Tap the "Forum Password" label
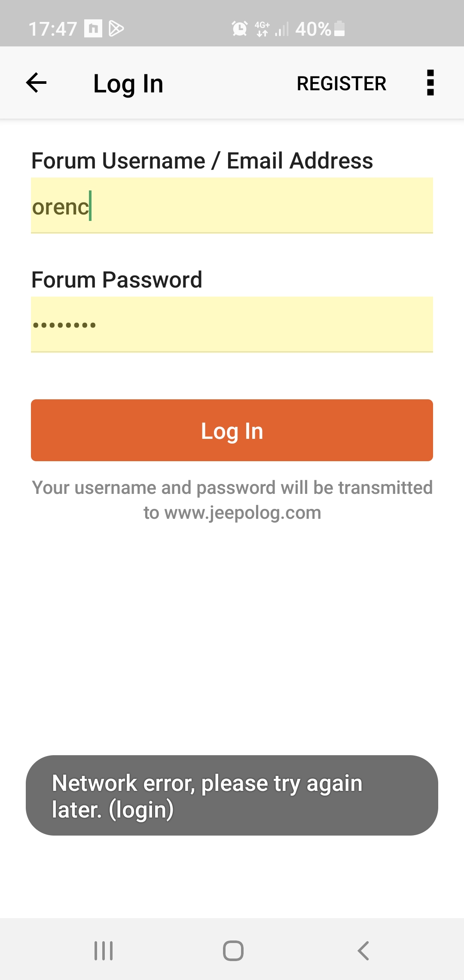Screen dimensions: 464x980 pyautogui.click(x=117, y=280)
